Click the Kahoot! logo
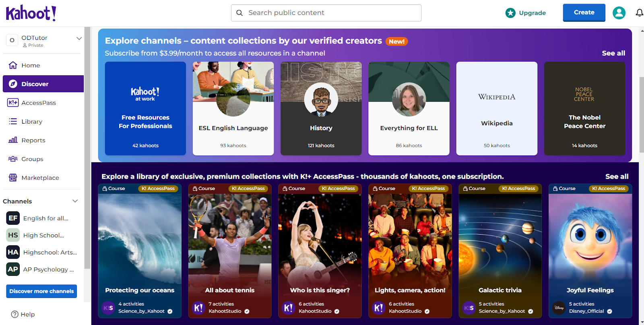This screenshot has width=644, height=325. click(31, 13)
